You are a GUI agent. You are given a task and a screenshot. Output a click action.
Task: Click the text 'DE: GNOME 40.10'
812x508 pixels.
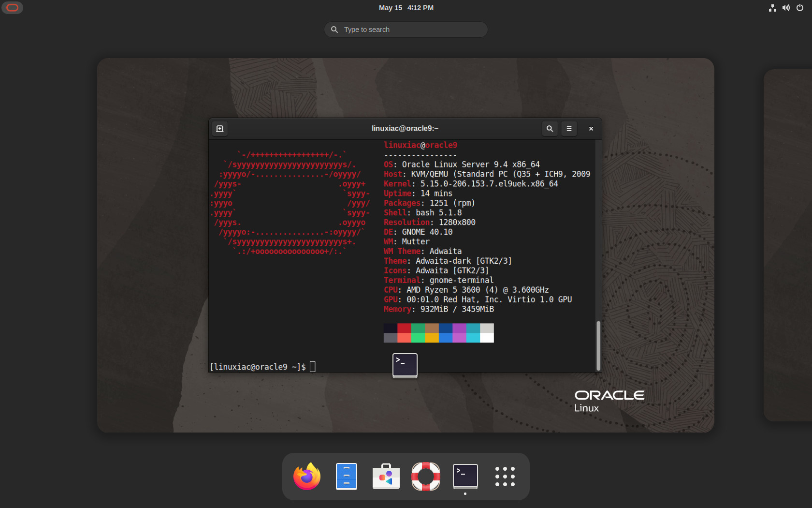(x=418, y=232)
